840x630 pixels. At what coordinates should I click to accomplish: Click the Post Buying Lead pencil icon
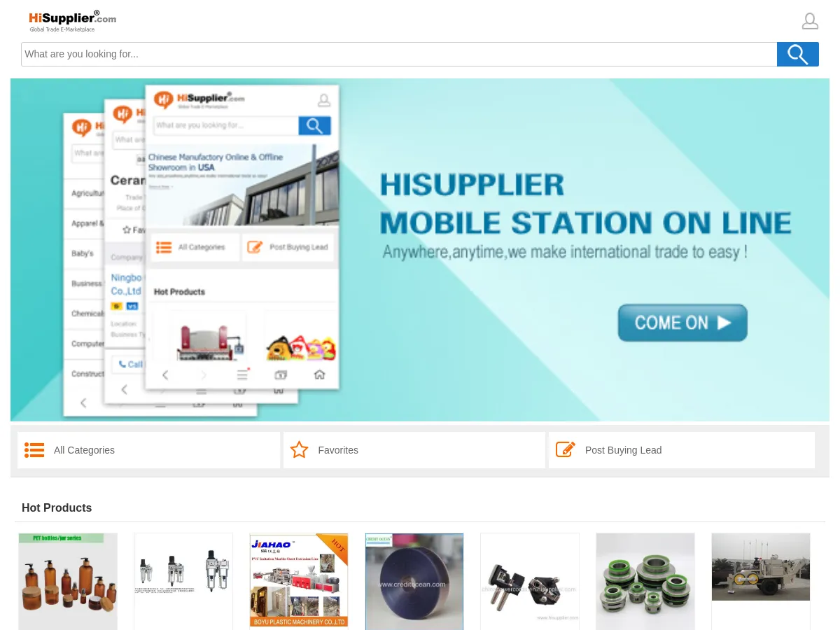565,449
